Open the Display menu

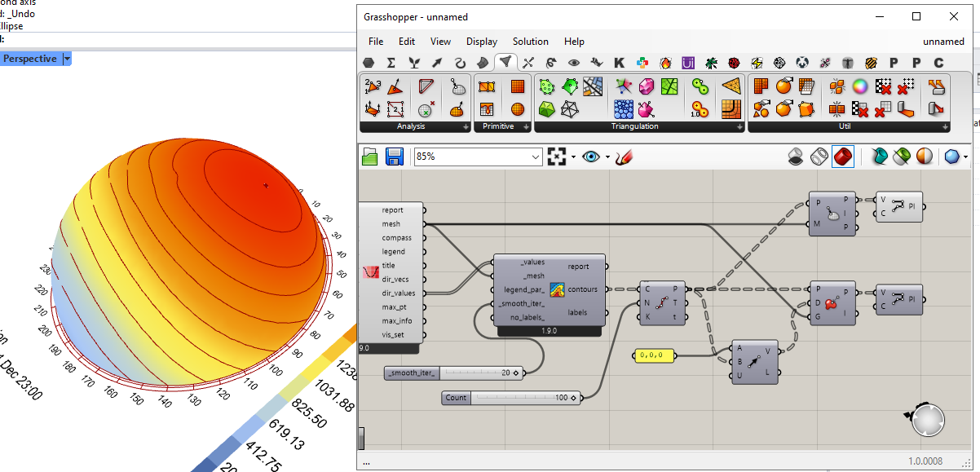tap(482, 42)
